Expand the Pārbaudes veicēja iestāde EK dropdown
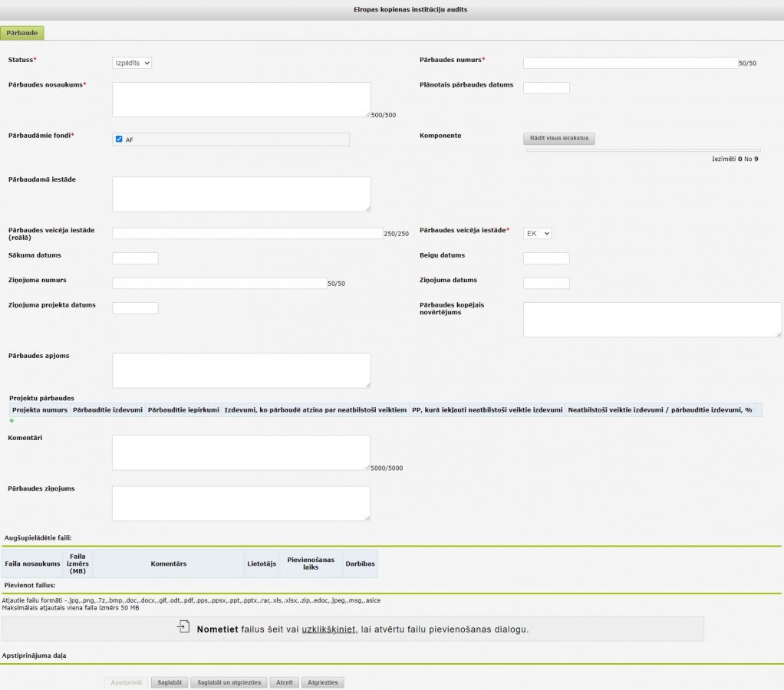 (537, 233)
